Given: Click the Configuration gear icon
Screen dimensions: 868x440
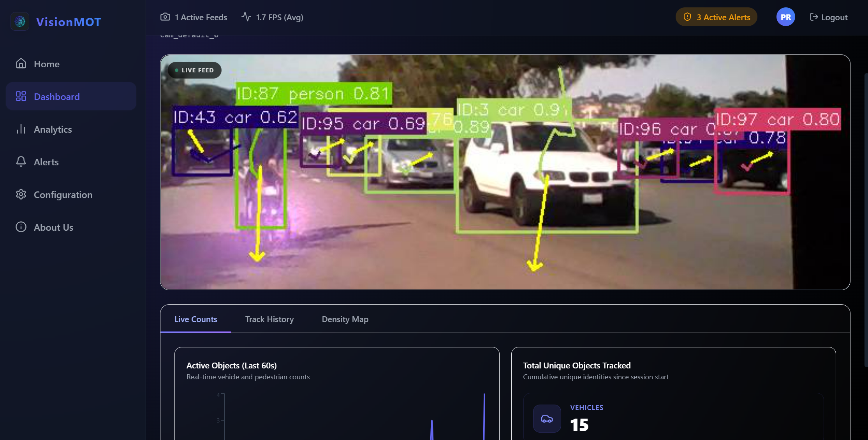Looking at the screenshot, I should (x=21, y=194).
